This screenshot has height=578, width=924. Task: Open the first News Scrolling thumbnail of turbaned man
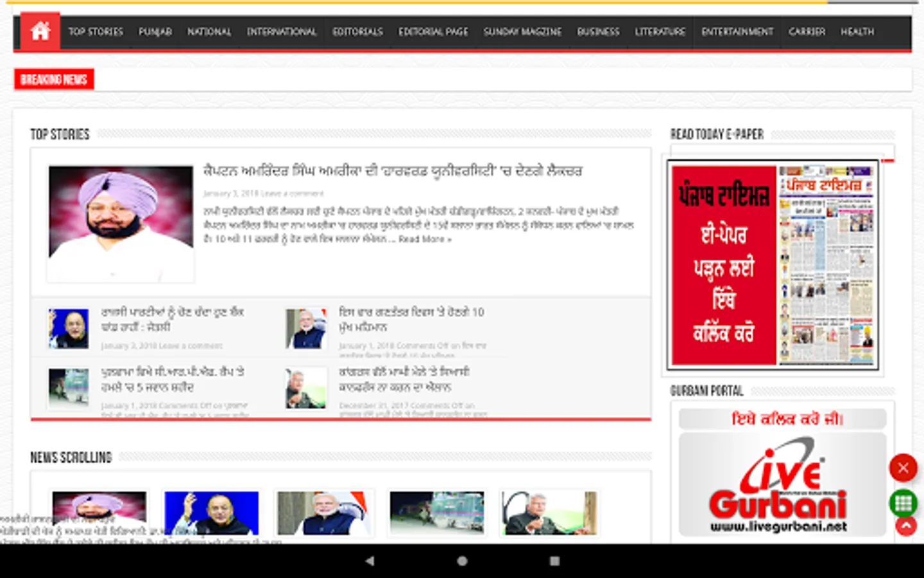pyautogui.click(x=99, y=512)
